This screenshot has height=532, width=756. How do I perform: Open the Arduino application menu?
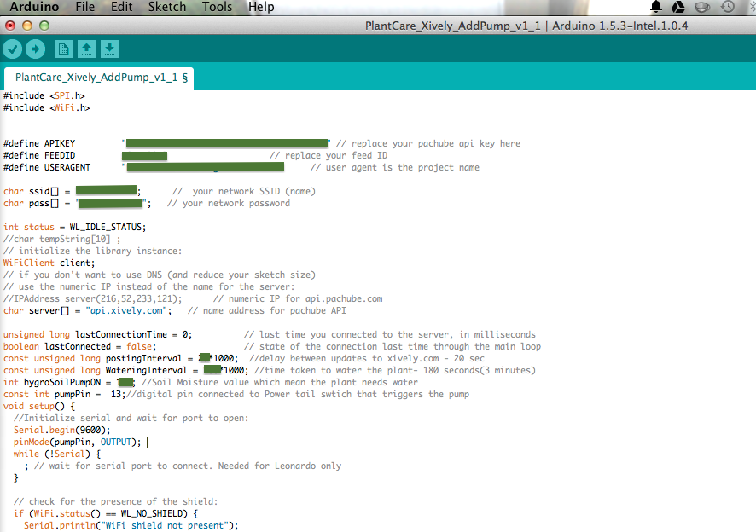pyautogui.click(x=34, y=7)
